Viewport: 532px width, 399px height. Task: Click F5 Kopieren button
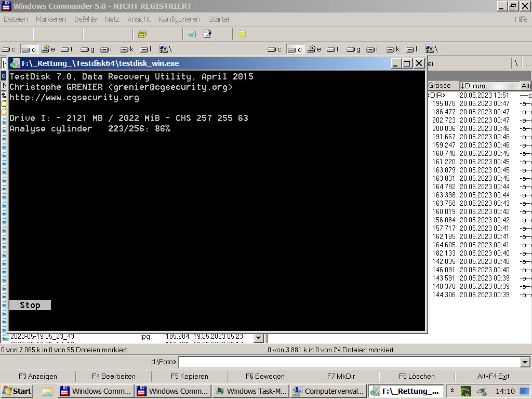coord(189,376)
